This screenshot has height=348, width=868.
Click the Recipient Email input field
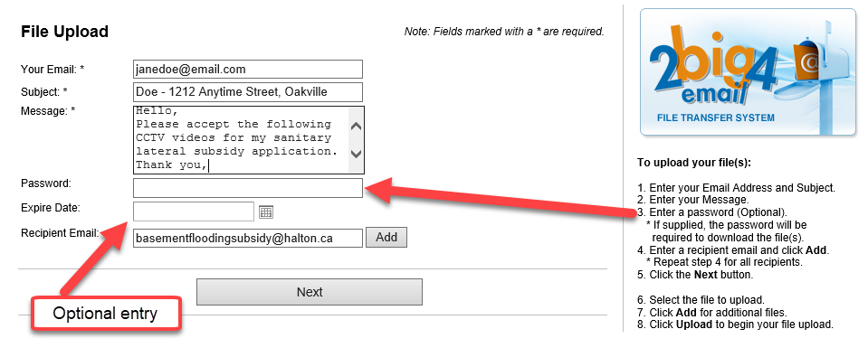(x=247, y=238)
